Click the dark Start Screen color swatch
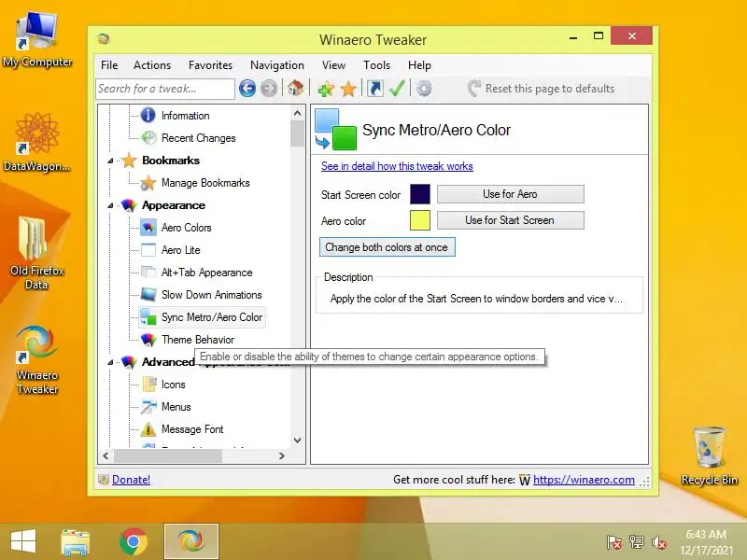 (x=419, y=194)
